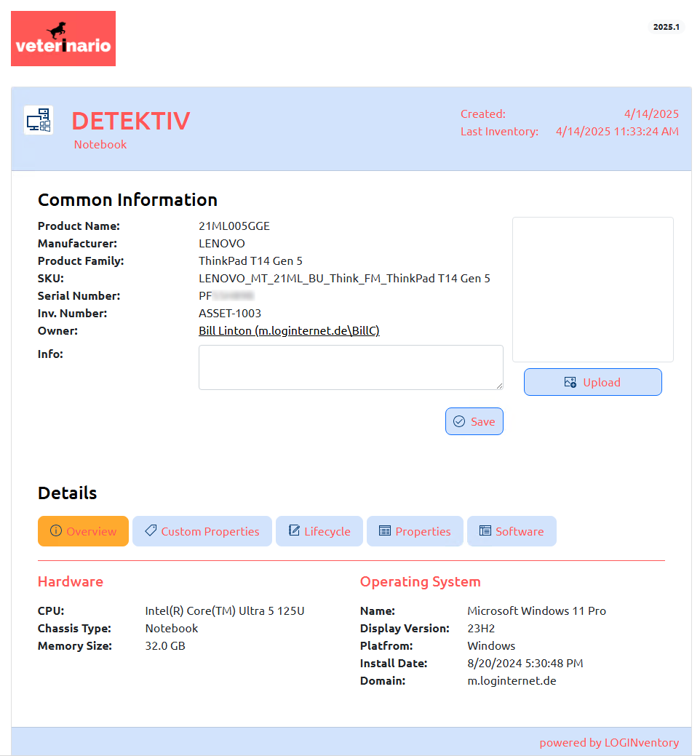
Task: Click the Info field resize handle
Action: tap(499, 386)
